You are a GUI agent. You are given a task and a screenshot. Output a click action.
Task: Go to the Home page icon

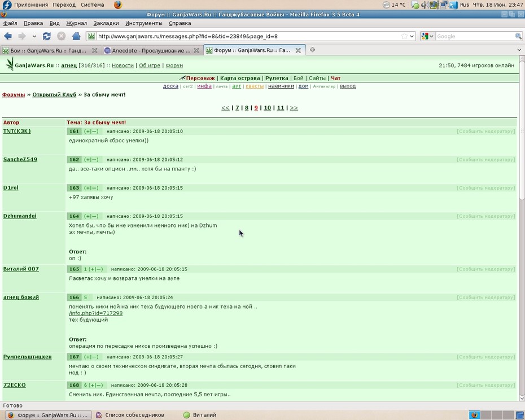(76, 36)
